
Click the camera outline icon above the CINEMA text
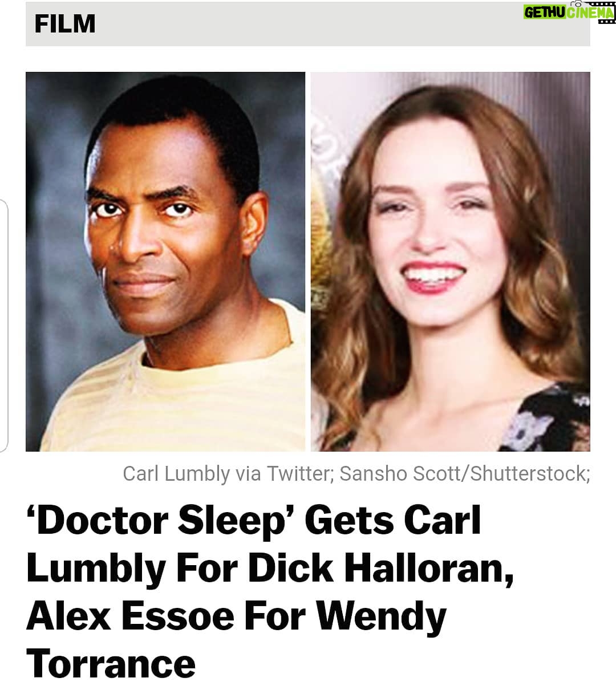[578, 3]
